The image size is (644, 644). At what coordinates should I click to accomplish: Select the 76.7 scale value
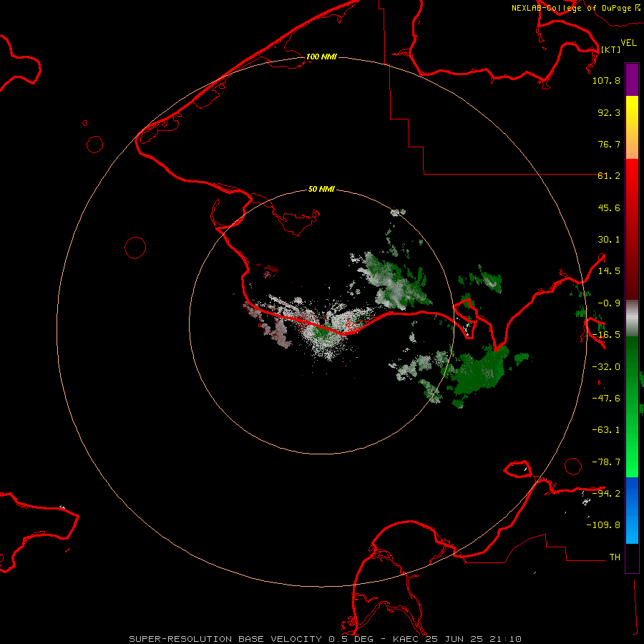point(609,144)
